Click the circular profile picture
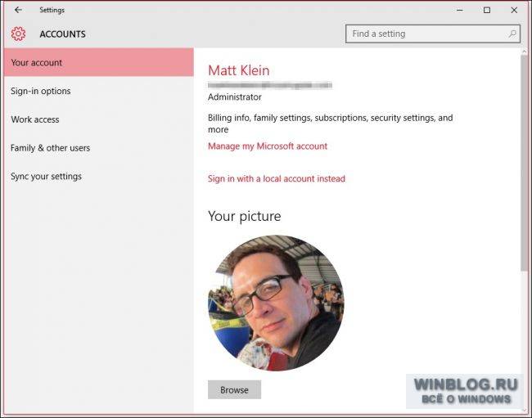Screen dimensions: 532x418 tap(276, 303)
